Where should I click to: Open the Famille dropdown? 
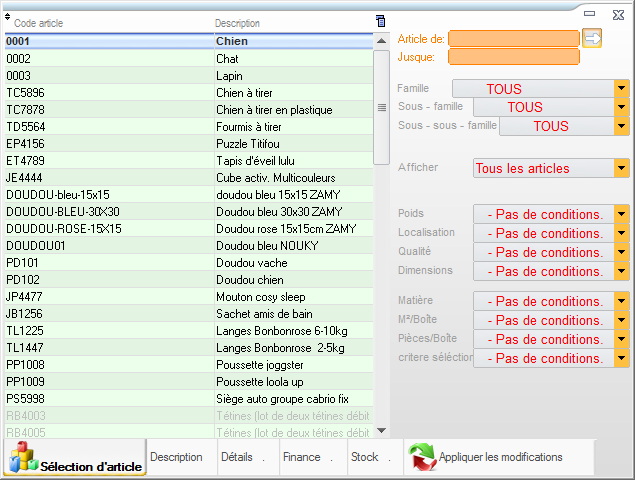pyautogui.click(x=621, y=89)
